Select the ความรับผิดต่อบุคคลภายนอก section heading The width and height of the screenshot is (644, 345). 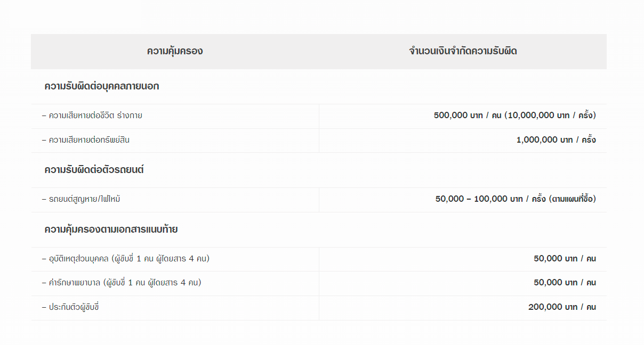coord(102,86)
